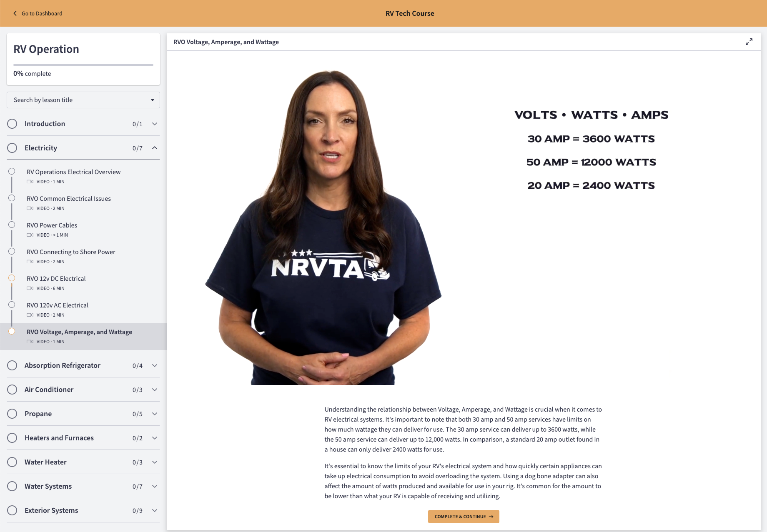Click video icon under RVO 120v AC Electrical
The image size is (767, 532).
pyautogui.click(x=30, y=315)
